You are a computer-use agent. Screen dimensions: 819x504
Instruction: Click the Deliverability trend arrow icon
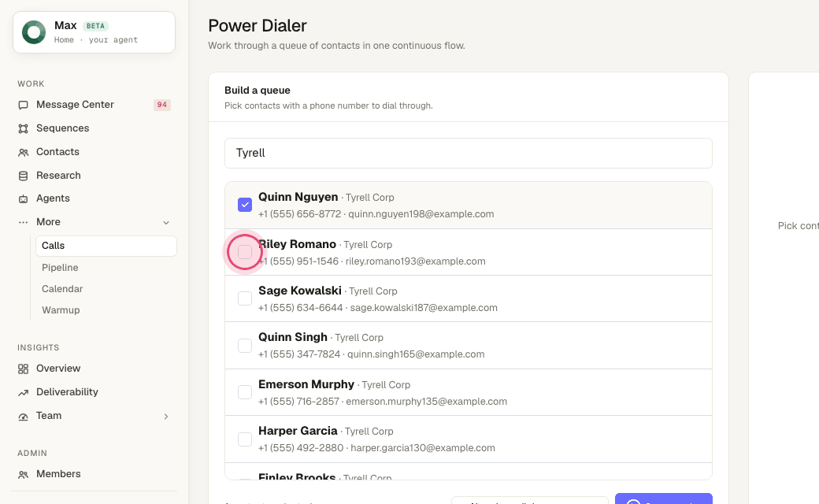click(x=23, y=393)
